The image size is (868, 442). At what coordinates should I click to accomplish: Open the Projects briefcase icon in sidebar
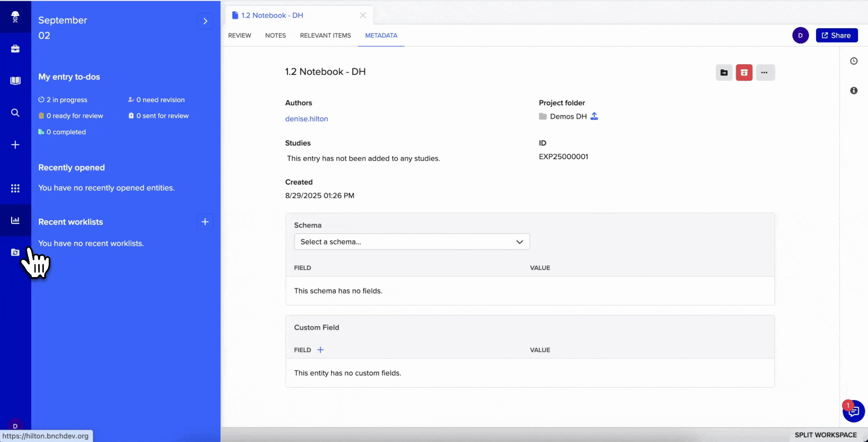pos(15,49)
